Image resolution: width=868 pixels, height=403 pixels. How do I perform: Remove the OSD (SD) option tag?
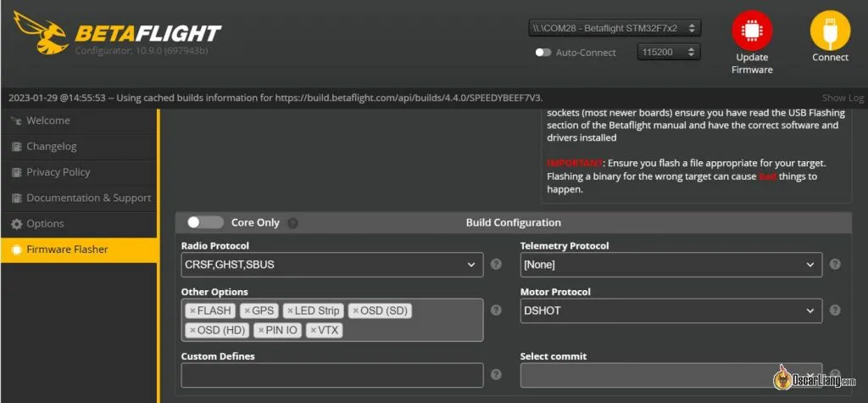click(x=355, y=311)
